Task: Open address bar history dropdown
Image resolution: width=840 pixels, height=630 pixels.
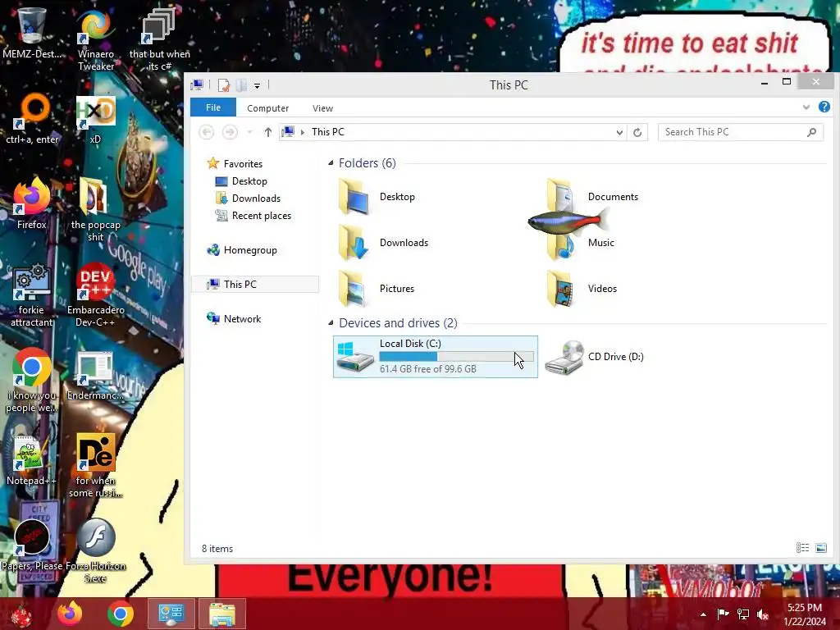Action: [619, 132]
